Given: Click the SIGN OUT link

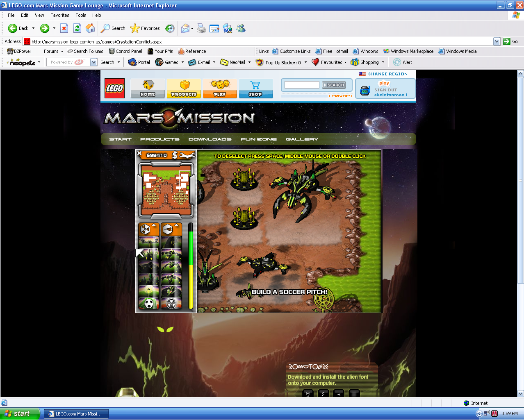Looking at the screenshot, I should pyautogui.click(x=385, y=90).
